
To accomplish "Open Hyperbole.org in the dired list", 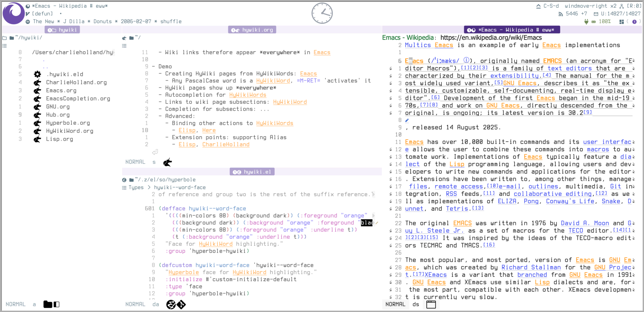I will pyautogui.click(x=68, y=123).
